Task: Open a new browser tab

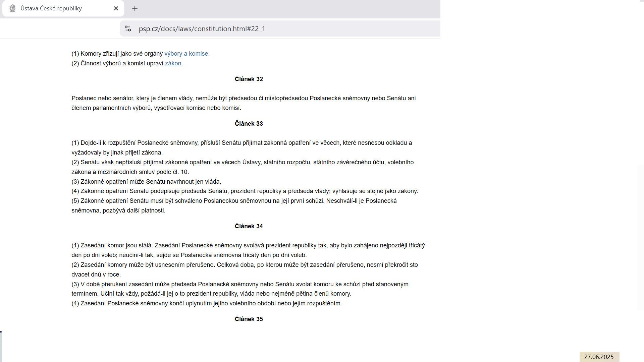Action: [135, 8]
